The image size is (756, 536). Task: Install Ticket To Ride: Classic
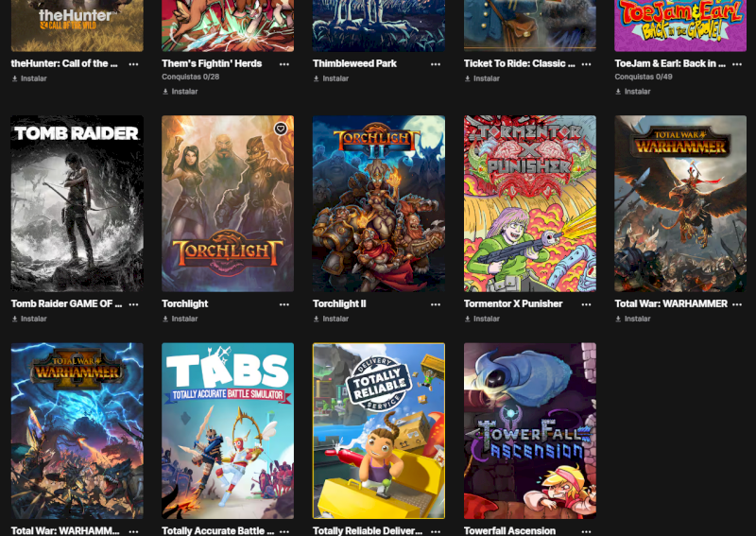point(482,78)
